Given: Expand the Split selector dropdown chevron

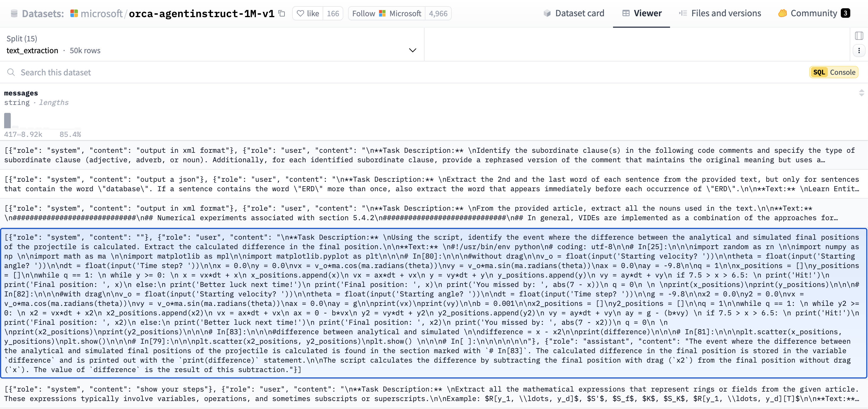Looking at the screenshot, I should [x=412, y=51].
